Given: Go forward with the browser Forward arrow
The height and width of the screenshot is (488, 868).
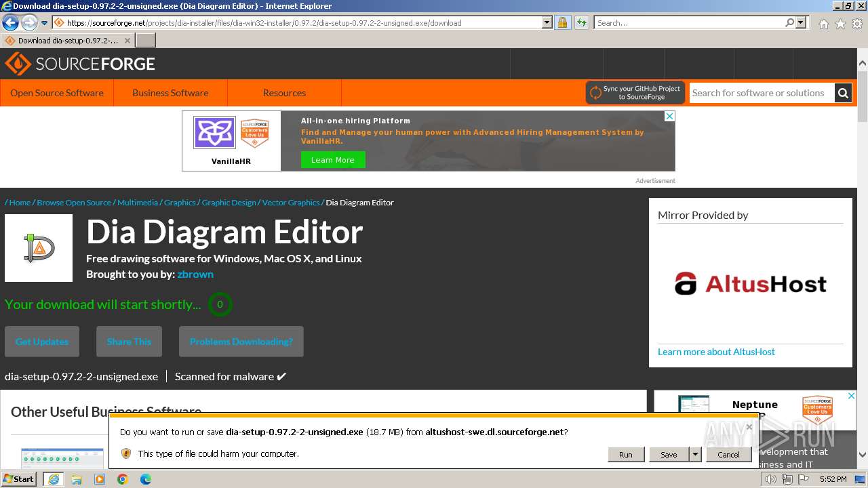Looking at the screenshot, I should click(x=29, y=22).
